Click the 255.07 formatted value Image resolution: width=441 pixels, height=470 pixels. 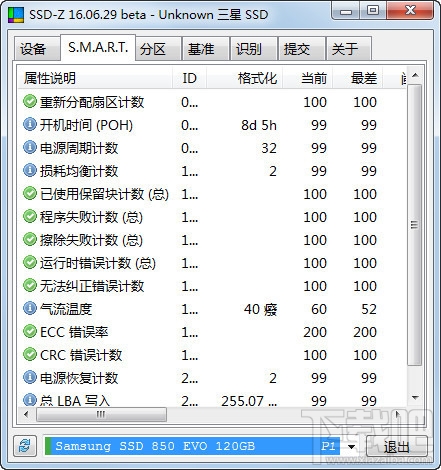(249, 401)
